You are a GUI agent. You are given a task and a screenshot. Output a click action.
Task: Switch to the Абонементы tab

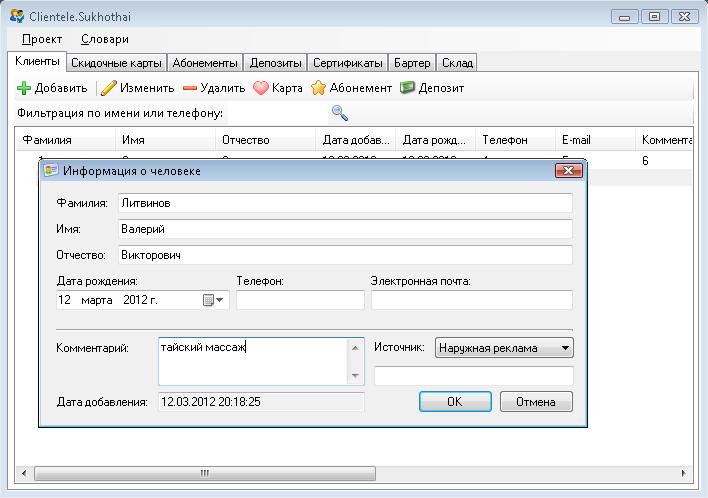point(205,63)
